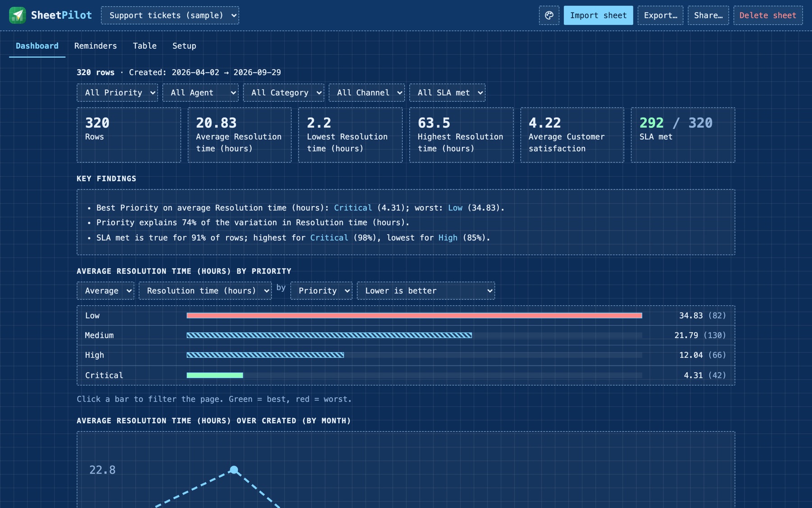
Task: Click the Critical link in first key finding
Action: coord(353,208)
